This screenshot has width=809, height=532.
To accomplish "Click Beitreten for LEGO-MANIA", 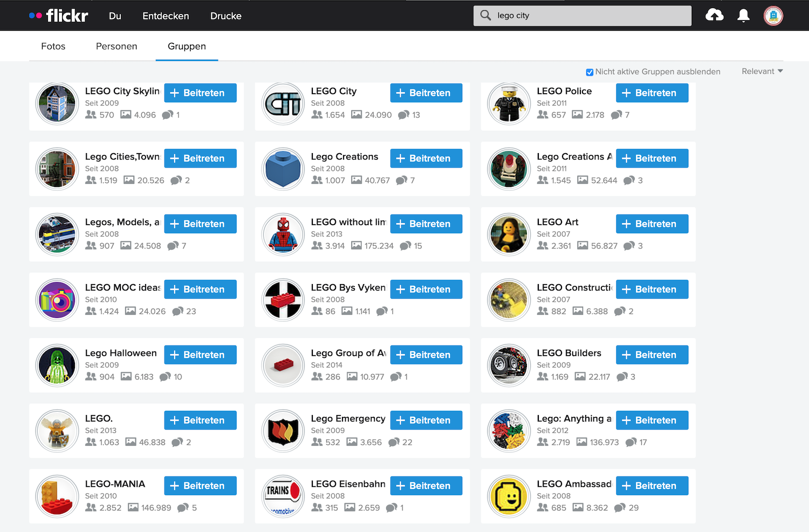I will [201, 486].
